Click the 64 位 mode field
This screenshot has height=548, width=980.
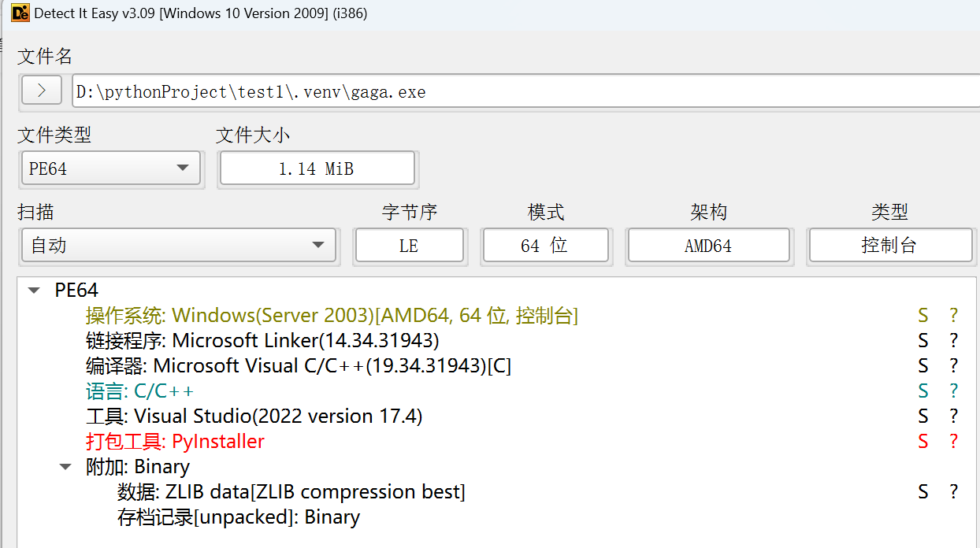pos(545,245)
